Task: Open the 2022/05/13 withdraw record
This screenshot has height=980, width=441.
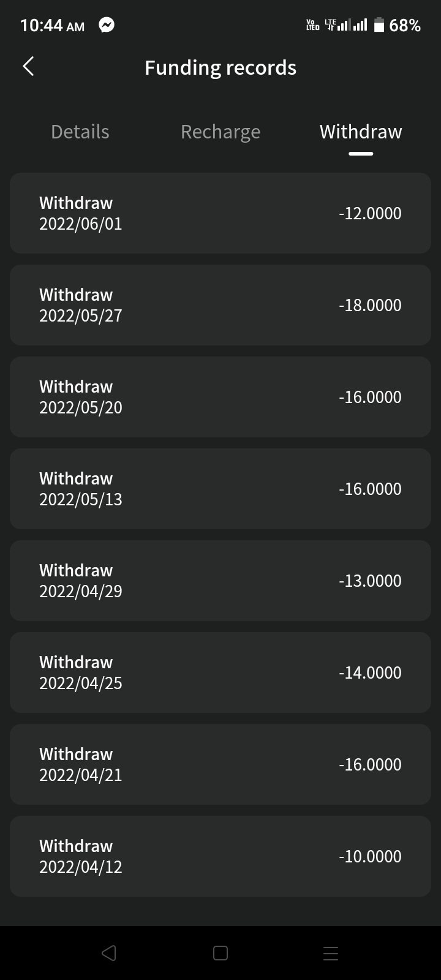Action: coord(221,489)
